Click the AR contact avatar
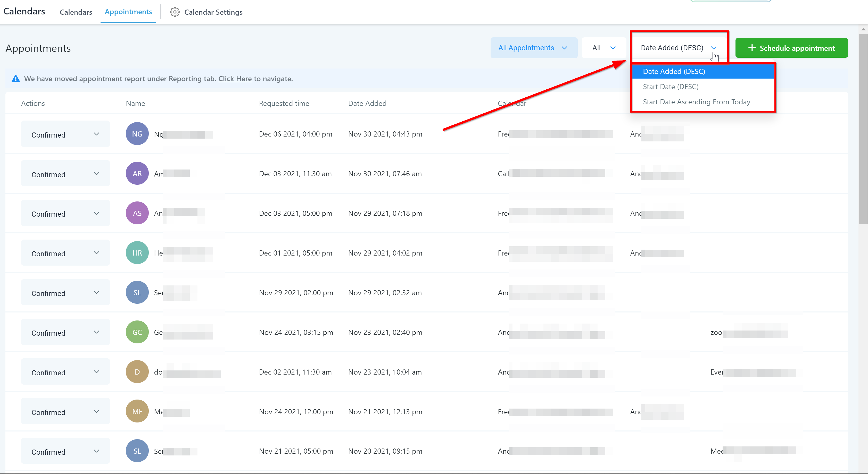Image resolution: width=868 pixels, height=474 pixels. [x=137, y=174]
